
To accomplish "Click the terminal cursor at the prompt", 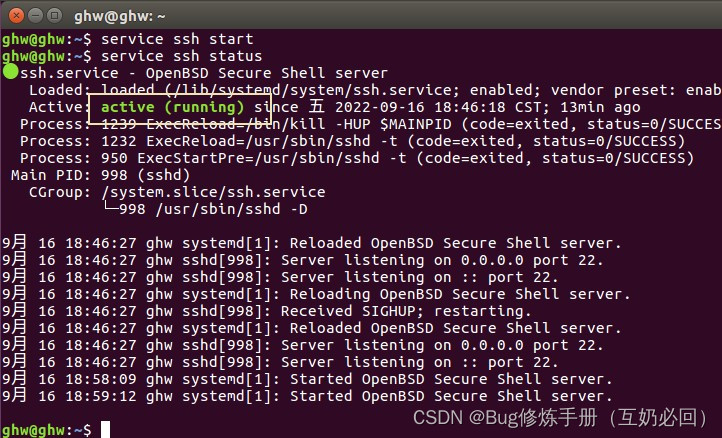I will click(x=105, y=429).
